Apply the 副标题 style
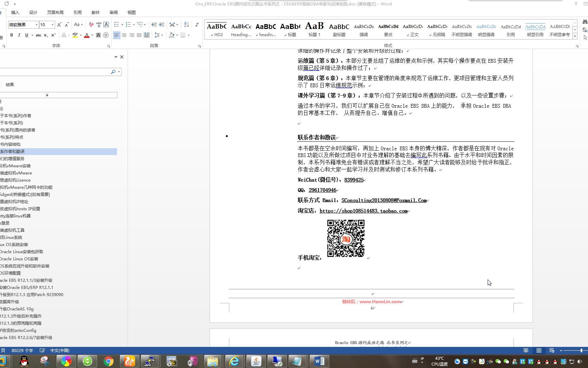588x368 pixels. click(339, 29)
